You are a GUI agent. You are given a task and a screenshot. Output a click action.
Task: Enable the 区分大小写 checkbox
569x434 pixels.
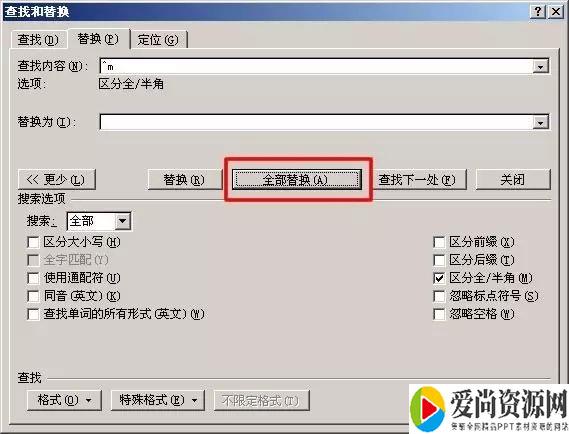[33, 242]
